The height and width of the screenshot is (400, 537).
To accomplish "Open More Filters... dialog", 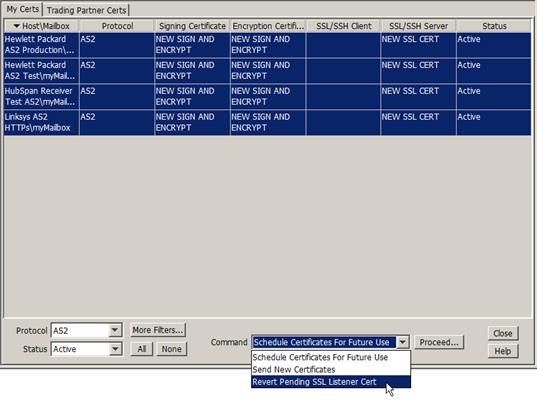I will pos(158,330).
